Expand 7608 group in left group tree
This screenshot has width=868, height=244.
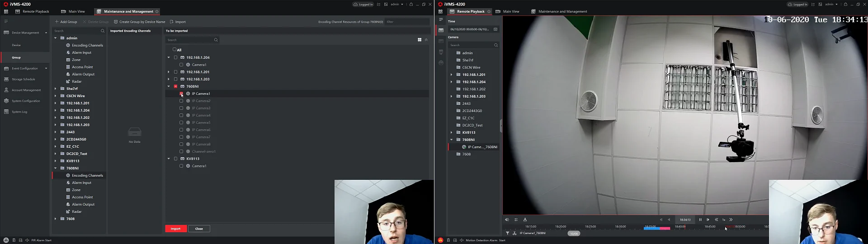click(x=56, y=219)
